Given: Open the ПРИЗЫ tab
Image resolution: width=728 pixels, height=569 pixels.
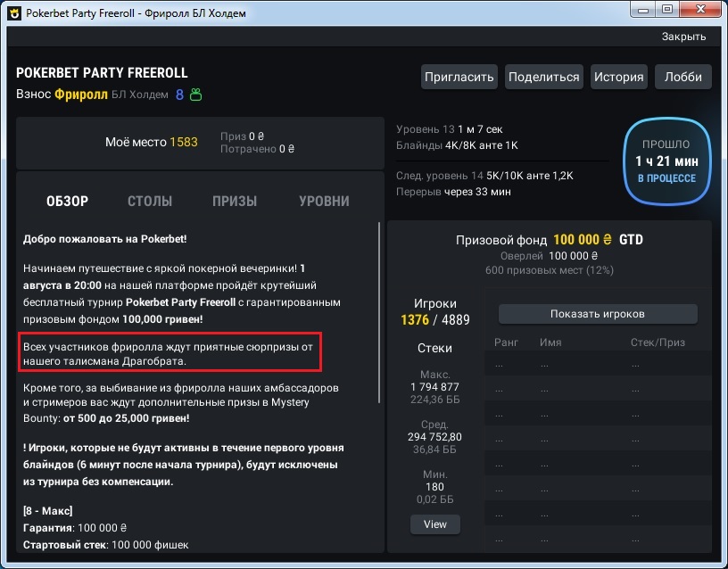Looking at the screenshot, I should coord(235,201).
